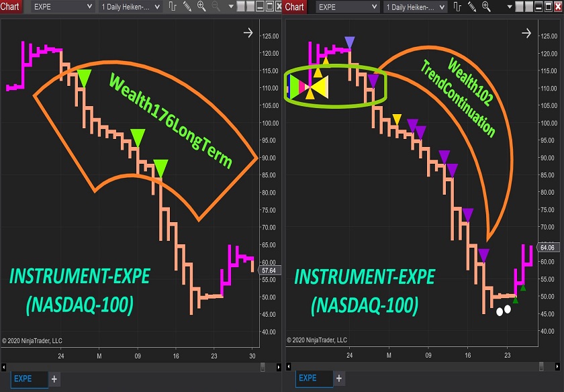
Task: Open the Daily Heiken interval dropdown in left chart
Action: click(x=131, y=7)
